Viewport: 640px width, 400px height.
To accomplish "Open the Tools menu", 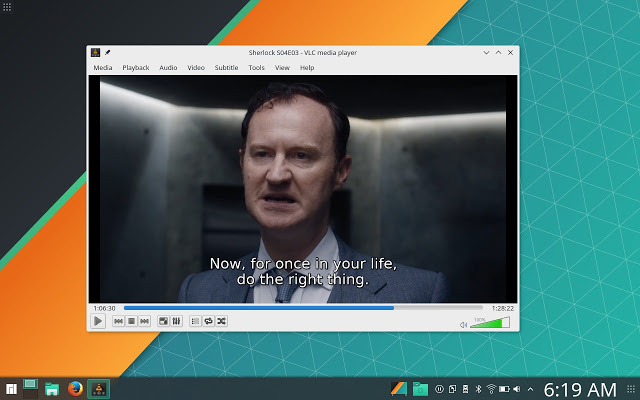I will click(x=256, y=68).
